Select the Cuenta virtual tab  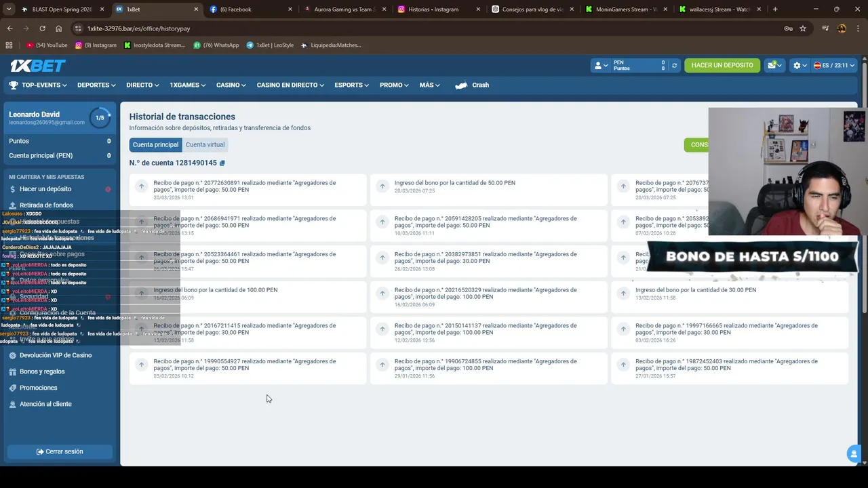point(205,145)
